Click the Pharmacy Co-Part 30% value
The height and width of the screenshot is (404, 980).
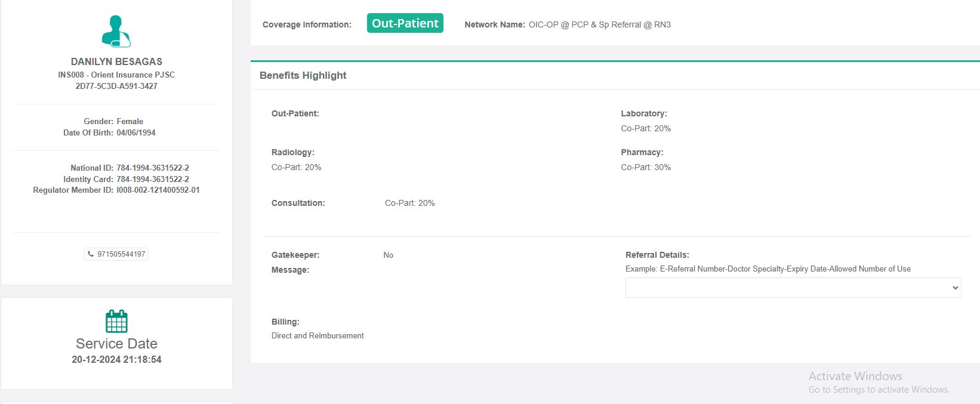click(x=646, y=167)
